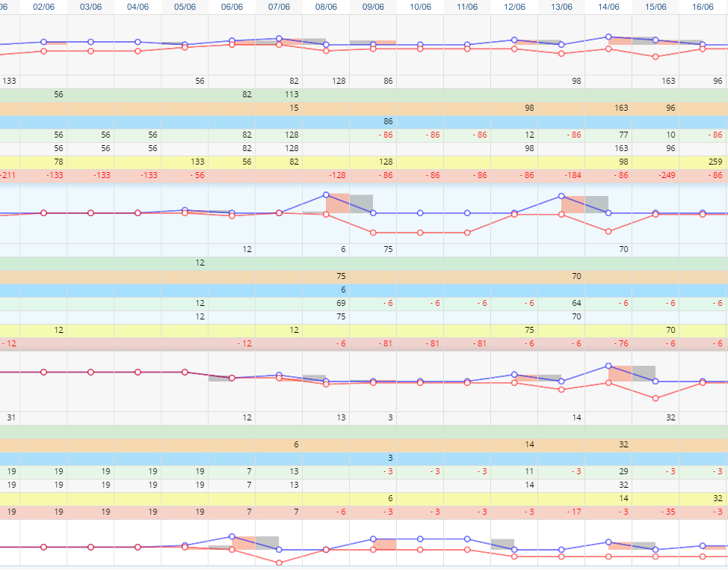Select the 16/06 date column header
728x570 pixels.
coord(703,7)
